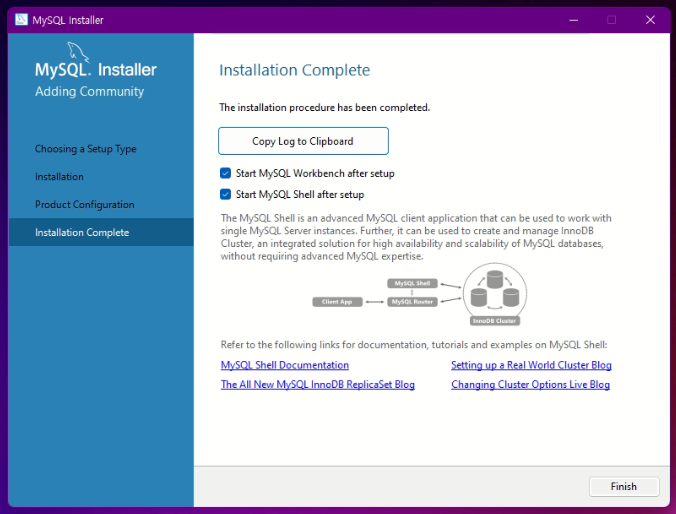676x514 pixels.
Task: Open MySQL Shell Documentation link
Action: [285, 365]
